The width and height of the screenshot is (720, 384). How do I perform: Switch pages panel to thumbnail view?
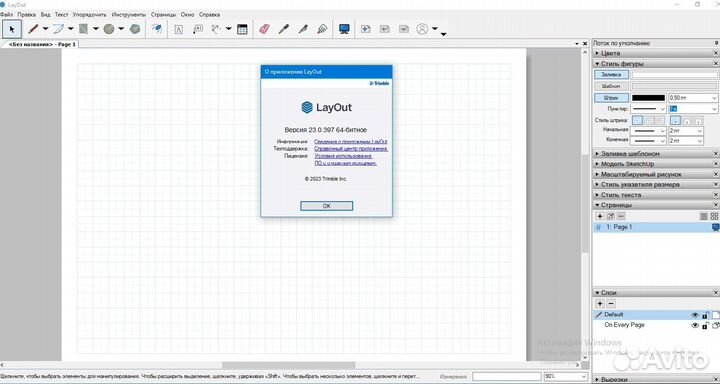pos(714,216)
